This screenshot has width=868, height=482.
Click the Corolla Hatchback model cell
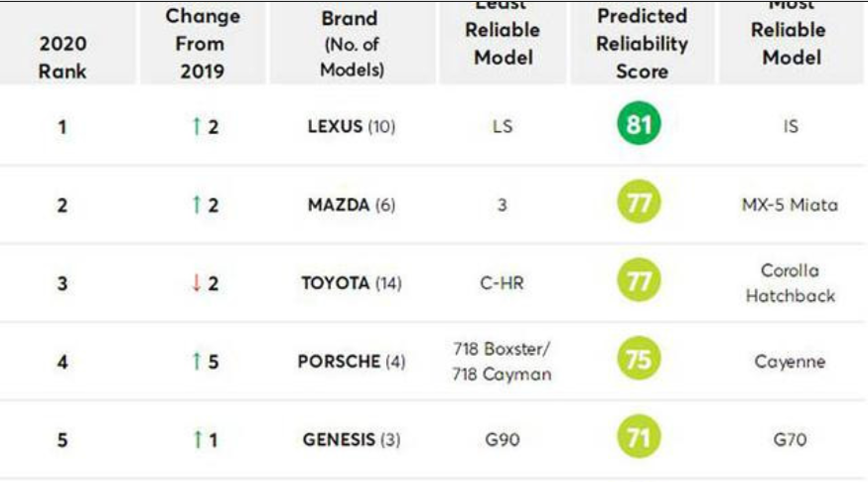point(790,283)
